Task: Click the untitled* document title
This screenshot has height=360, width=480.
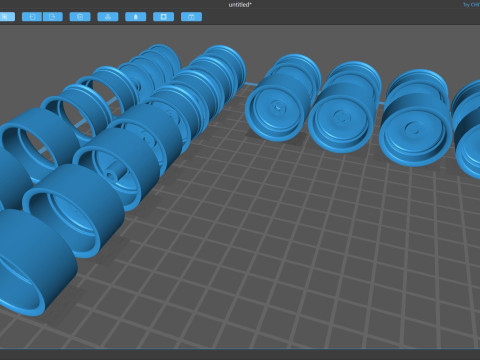Action: click(x=240, y=5)
